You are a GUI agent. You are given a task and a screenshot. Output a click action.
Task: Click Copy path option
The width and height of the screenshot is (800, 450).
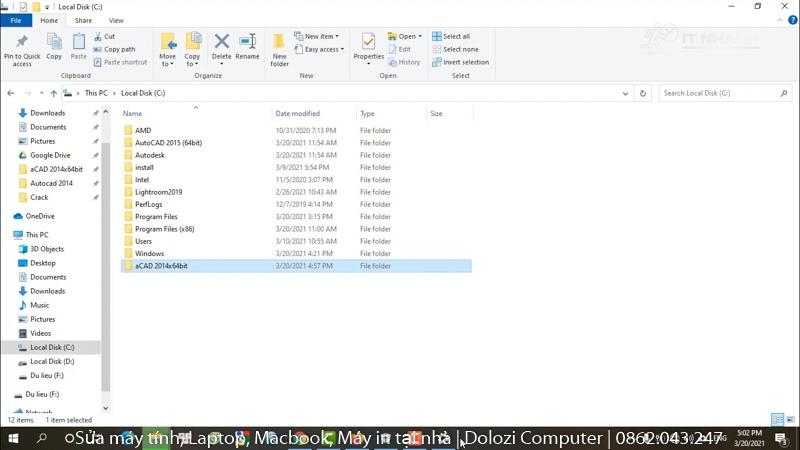pos(115,49)
